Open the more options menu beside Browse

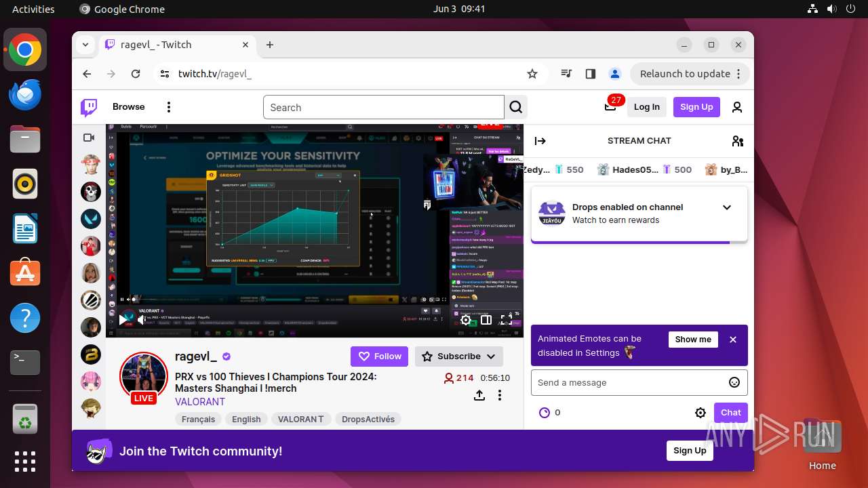tap(169, 107)
